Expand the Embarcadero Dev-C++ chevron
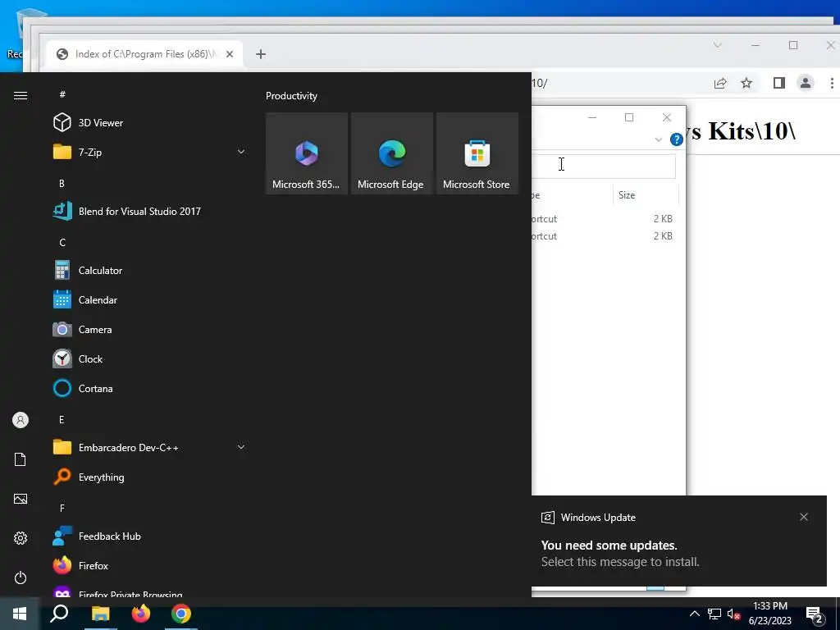Viewport: 840px width, 630px height. click(241, 447)
